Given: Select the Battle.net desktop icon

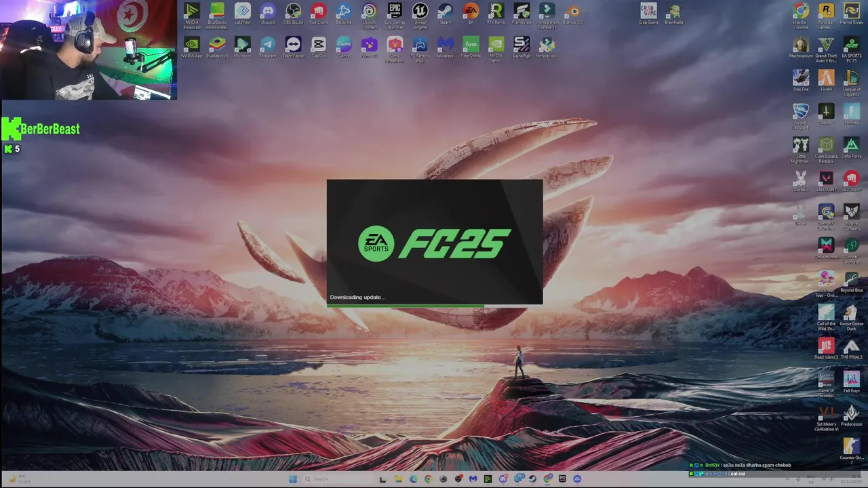Looking at the screenshot, I should 344,14.
